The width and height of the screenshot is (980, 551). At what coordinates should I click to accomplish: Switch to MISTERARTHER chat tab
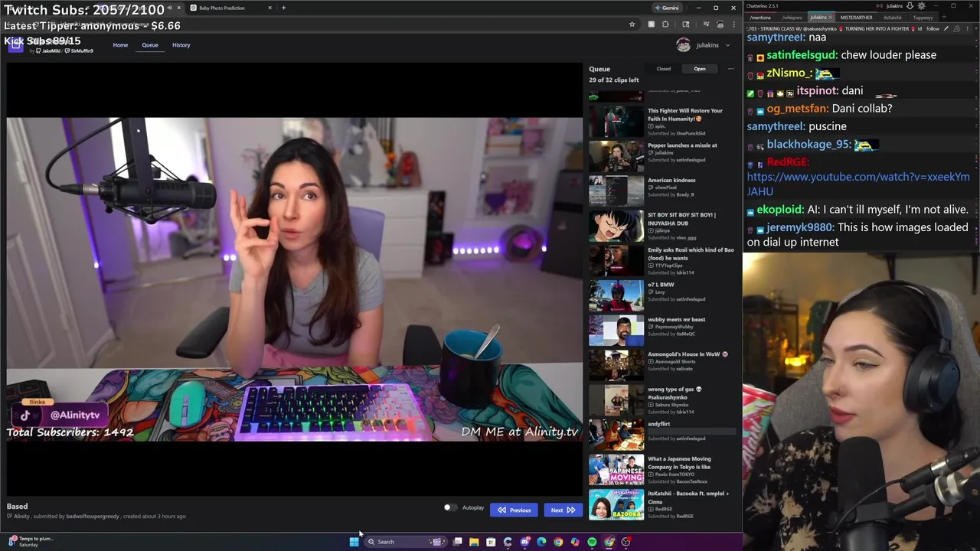[856, 18]
